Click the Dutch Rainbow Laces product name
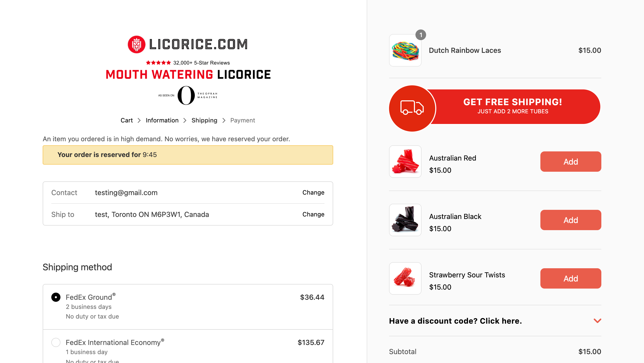644x363 pixels. (x=465, y=50)
